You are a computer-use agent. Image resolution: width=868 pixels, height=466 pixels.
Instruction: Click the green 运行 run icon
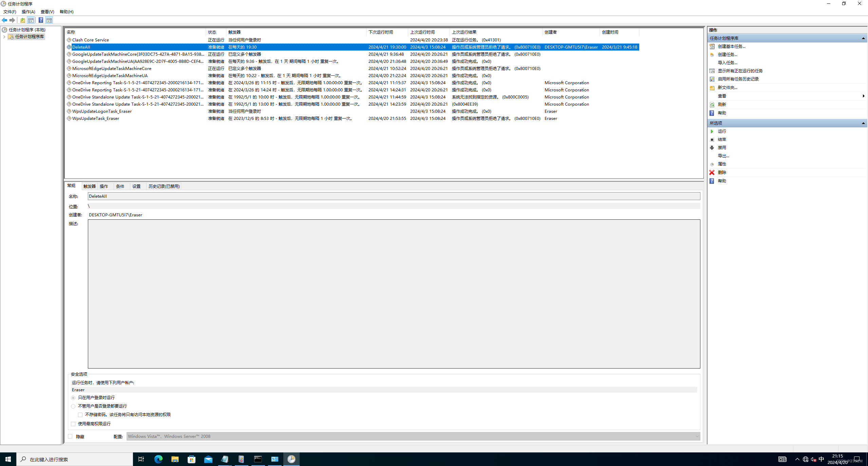click(x=712, y=131)
